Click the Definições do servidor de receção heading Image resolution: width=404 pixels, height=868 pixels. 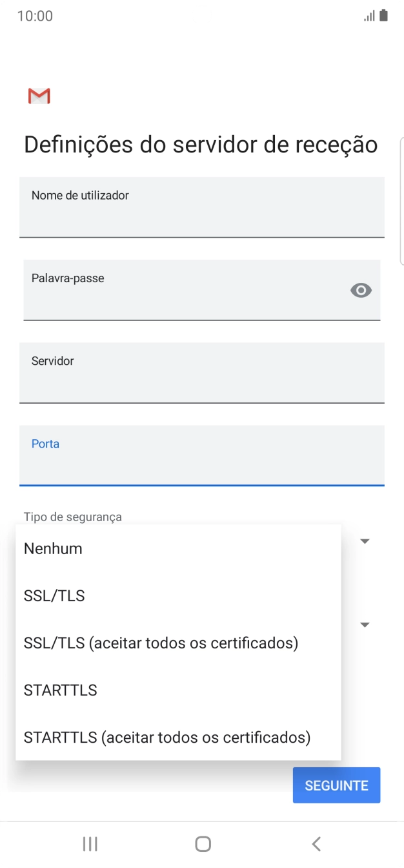click(200, 143)
